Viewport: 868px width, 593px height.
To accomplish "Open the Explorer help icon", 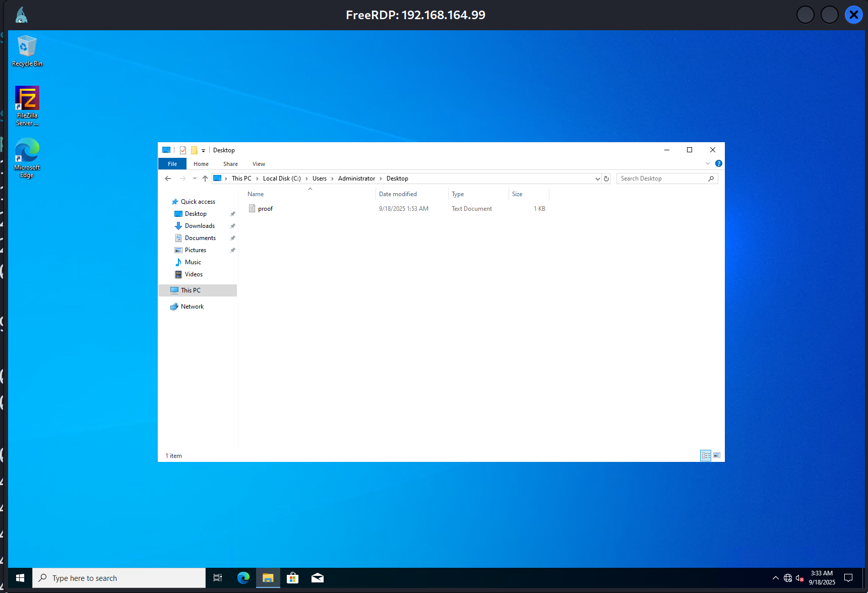I will tap(719, 163).
